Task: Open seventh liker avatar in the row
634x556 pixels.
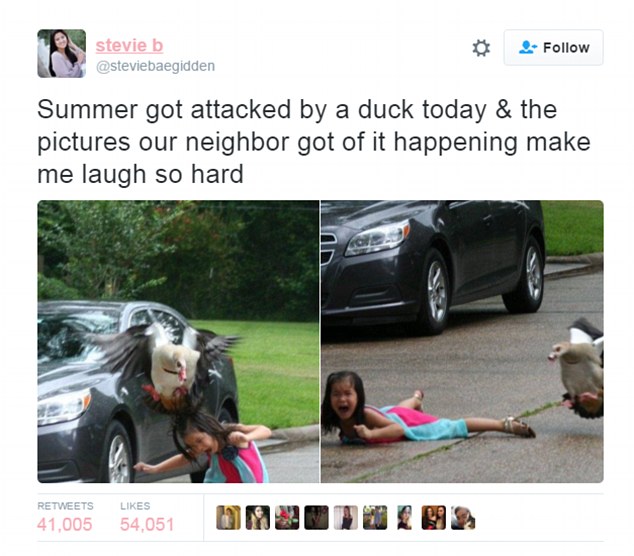Action: 404,518
